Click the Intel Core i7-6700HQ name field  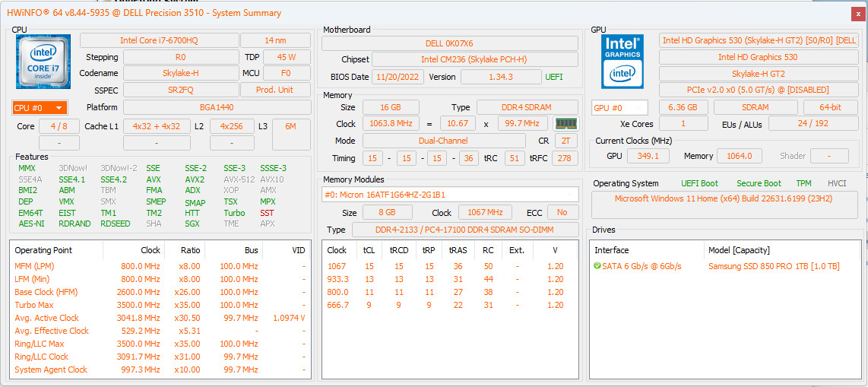[x=160, y=40]
